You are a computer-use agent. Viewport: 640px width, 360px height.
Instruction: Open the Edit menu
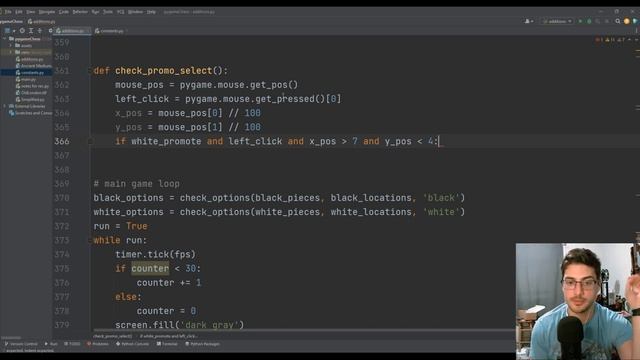coord(19,12)
